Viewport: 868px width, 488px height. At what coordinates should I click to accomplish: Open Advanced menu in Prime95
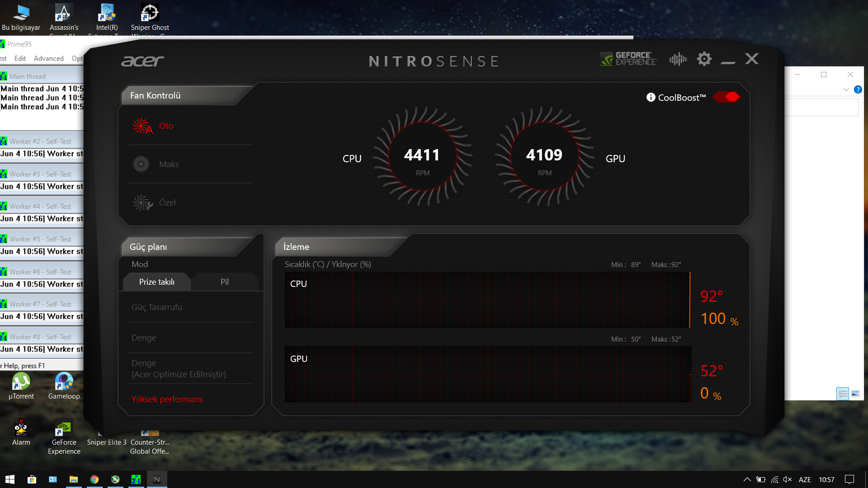[x=48, y=58]
